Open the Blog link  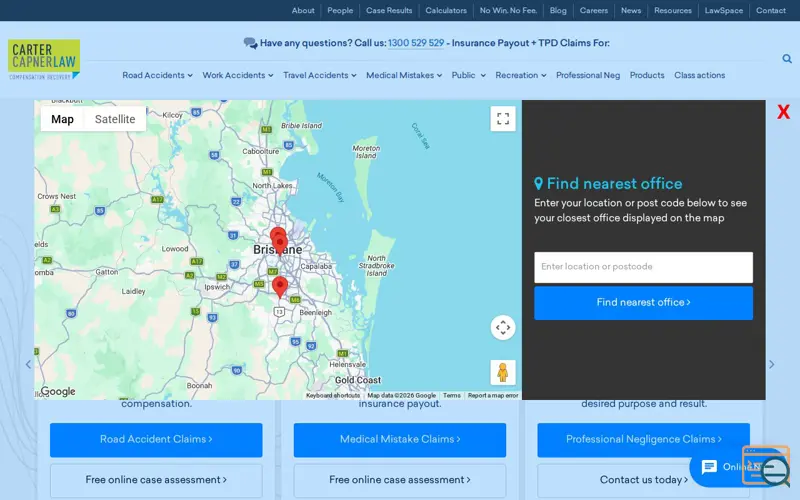[558, 10]
